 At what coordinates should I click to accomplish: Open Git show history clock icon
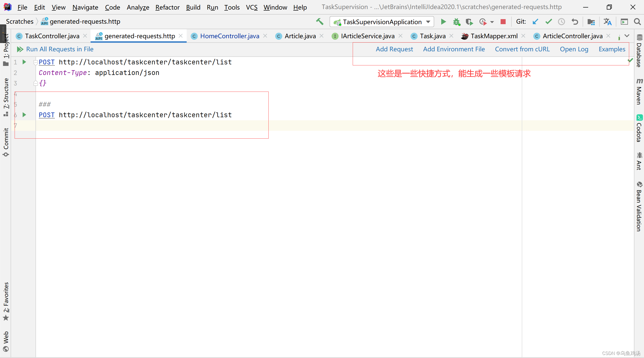tap(561, 22)
